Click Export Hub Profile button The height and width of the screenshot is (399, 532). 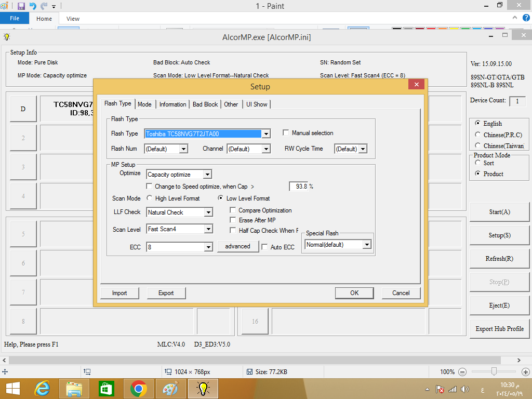pyautogui.click(x=499, y=329)
